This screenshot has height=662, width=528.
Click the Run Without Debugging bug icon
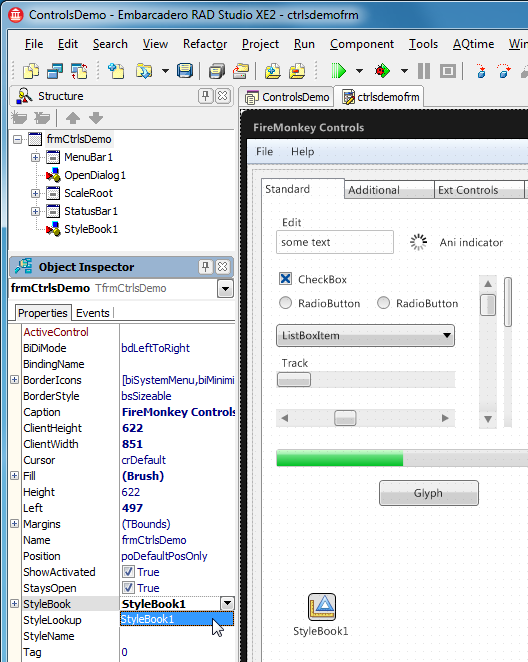pos(382,71)
